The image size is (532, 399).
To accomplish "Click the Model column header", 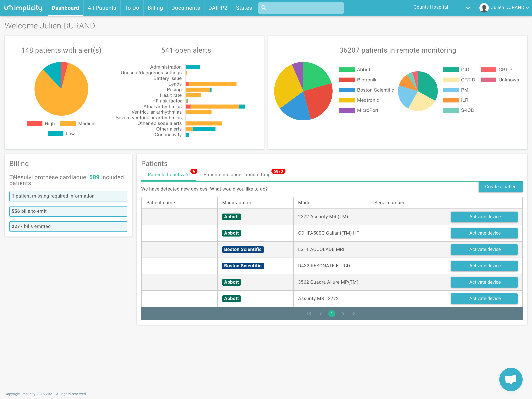I will tap(332, 203).
